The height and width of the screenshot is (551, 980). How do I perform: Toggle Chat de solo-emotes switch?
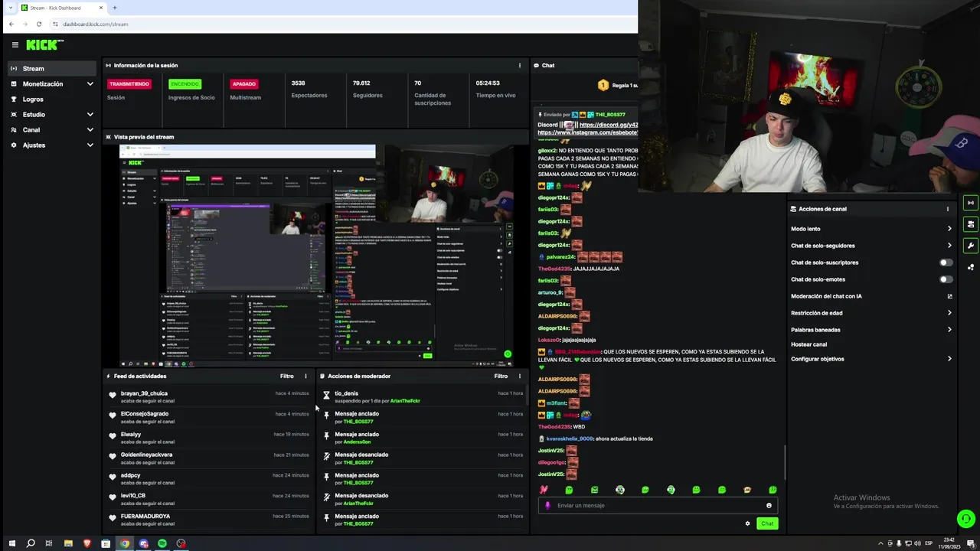point(946,279)
